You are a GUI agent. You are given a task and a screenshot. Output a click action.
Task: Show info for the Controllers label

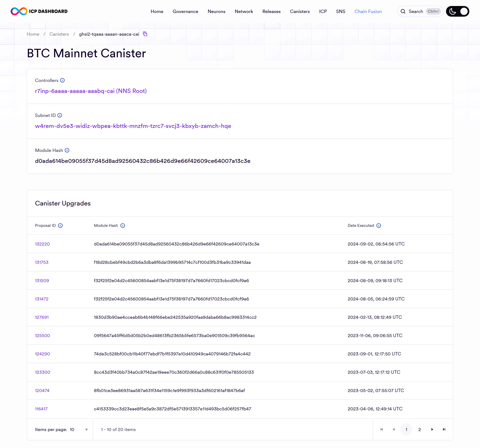[x=62, y=80]
